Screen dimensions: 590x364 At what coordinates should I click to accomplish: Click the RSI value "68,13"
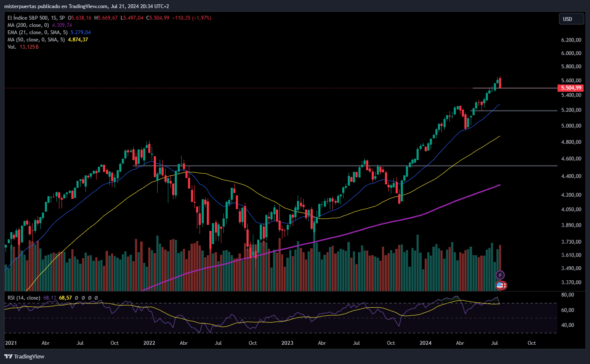tap(50, 298)
